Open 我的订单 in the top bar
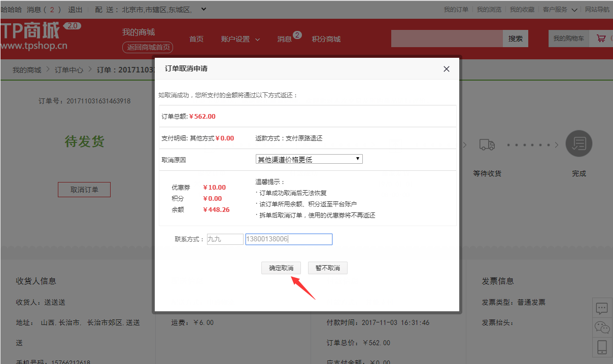613x364 pixels. (456, 9)
